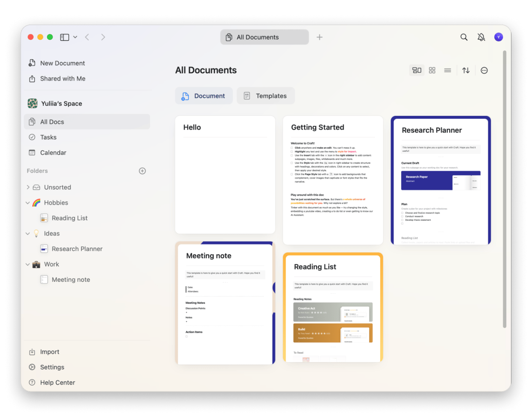Open the sidebar toggle dropdown arrow

click(75, 37)
